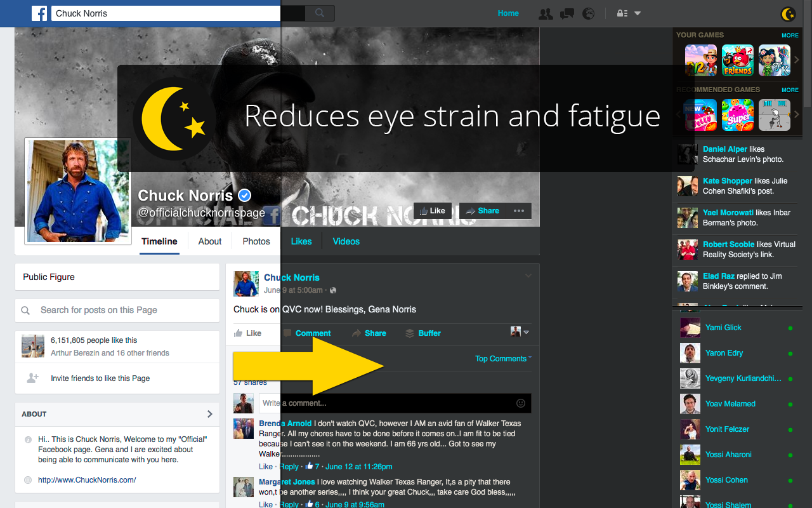Select the Videos tab
Viewport: 812px width, 508px height.
tap(346, 241)
